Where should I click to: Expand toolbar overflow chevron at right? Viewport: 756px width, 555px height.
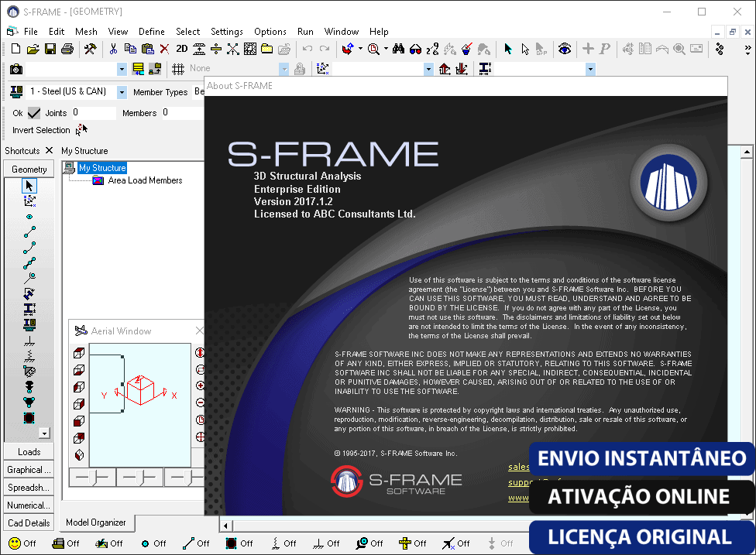pos(747,49)
